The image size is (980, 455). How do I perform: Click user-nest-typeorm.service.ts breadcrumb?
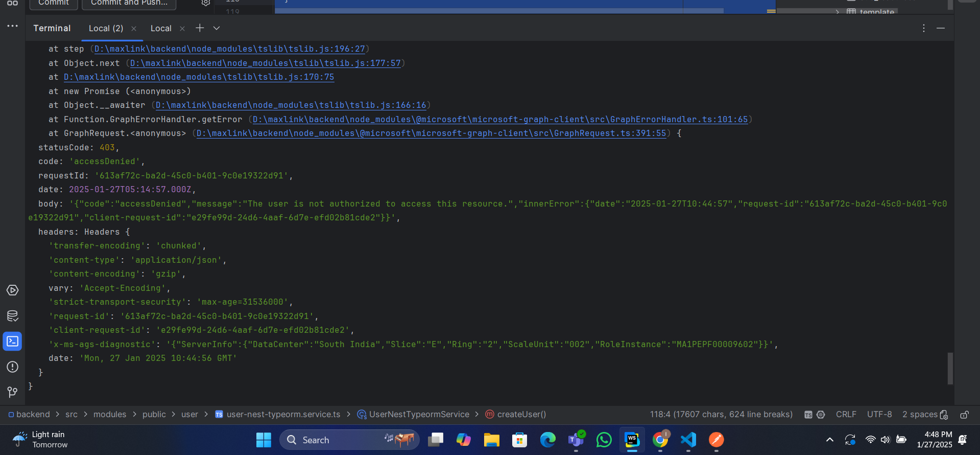tap(278, 415)
